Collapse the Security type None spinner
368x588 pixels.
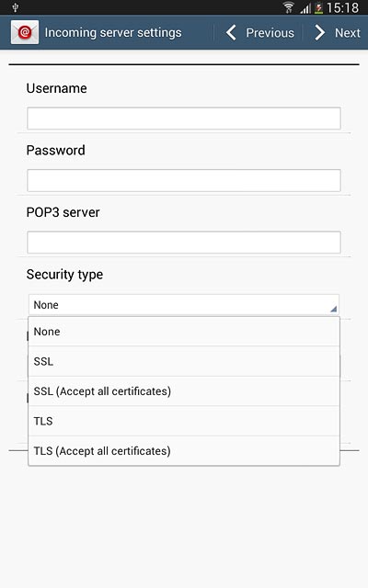(184, 304)
